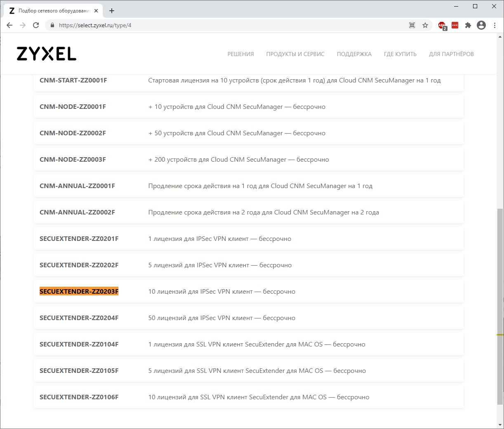Click 'Продление срока действия на 2 года' text
The height and width of the screenshot is (429, 504).
pos(264,212)
